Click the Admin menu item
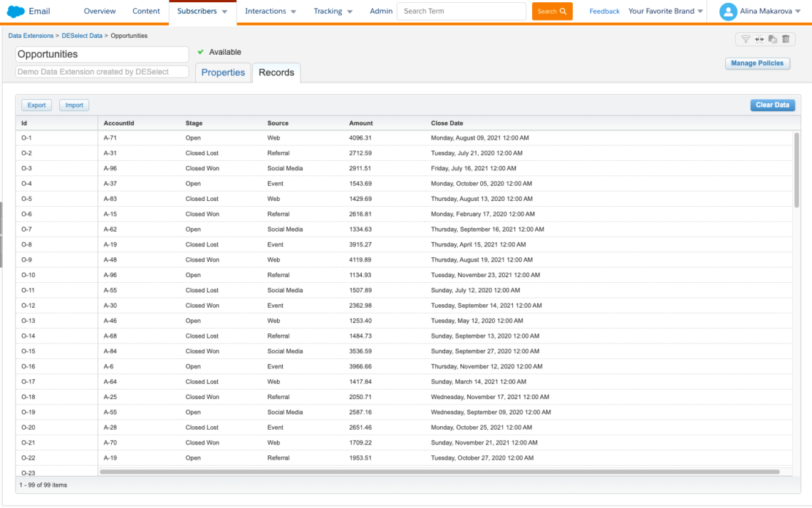Screen dimensions: 812x508 pyautogui.click(x=381, y=11)
